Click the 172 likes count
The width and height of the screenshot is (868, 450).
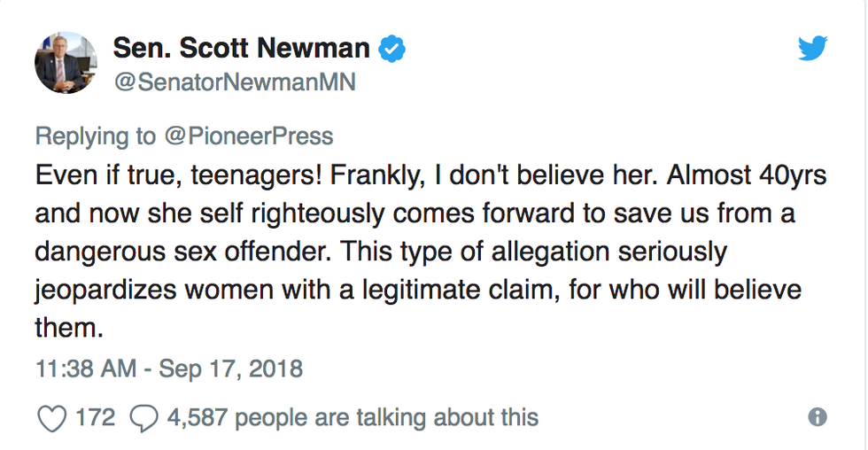[x=95, y=416]
